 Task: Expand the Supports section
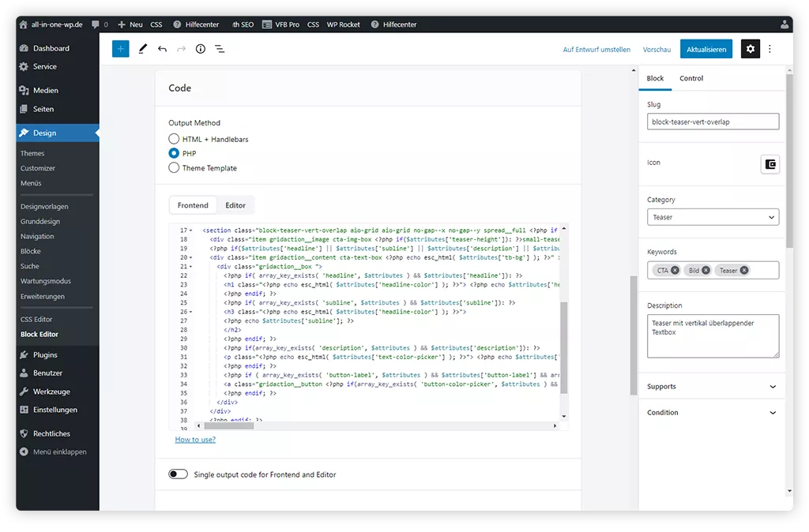coord(713,386)
